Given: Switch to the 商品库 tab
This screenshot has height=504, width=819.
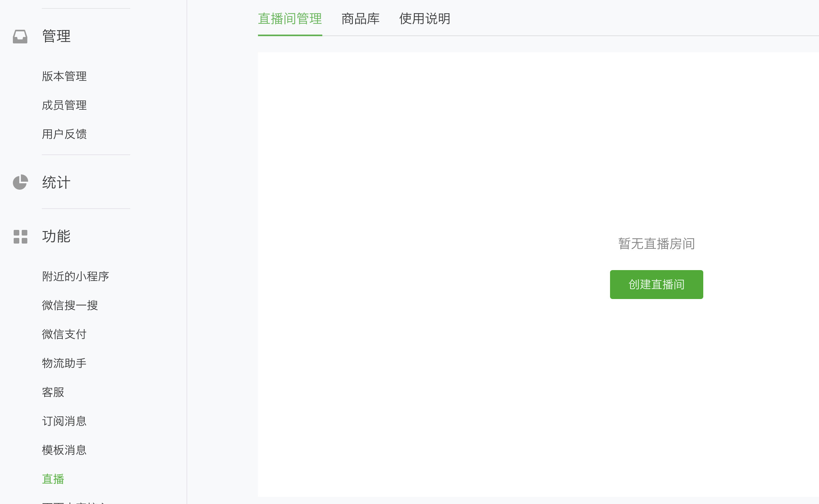Looking at the screenshot, I should click(x=360, y=19).
